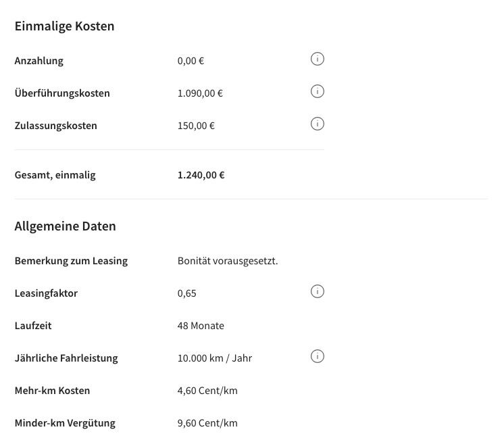Screen dimensions: 504x440
Task: Select the Bonität vorausgesetzt. remark text
Action: tap(228, 261)
